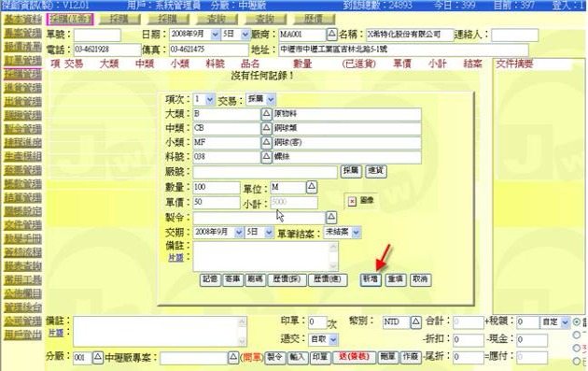Click the 片語 link in the dialog

[x=175, y=258]
